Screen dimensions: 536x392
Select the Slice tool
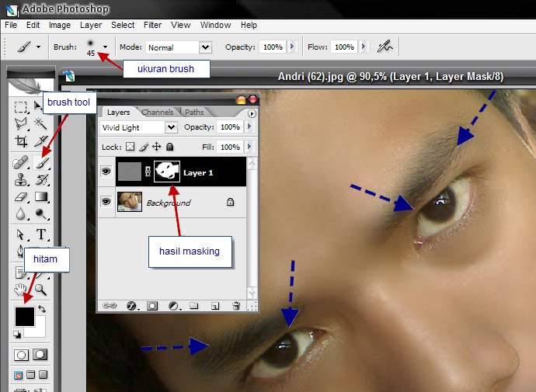40,140
